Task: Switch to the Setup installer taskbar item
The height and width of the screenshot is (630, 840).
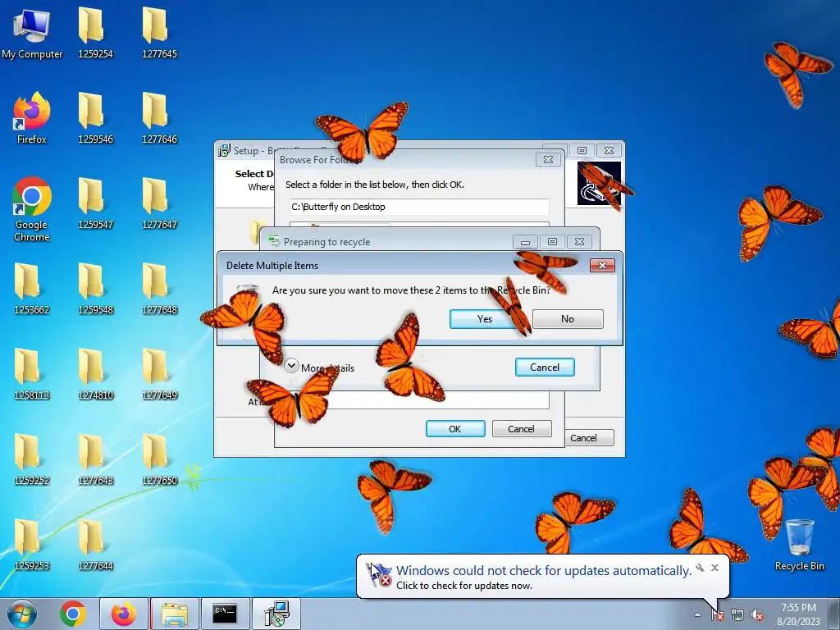Action: pyautogui.click(x=276, y=614)
